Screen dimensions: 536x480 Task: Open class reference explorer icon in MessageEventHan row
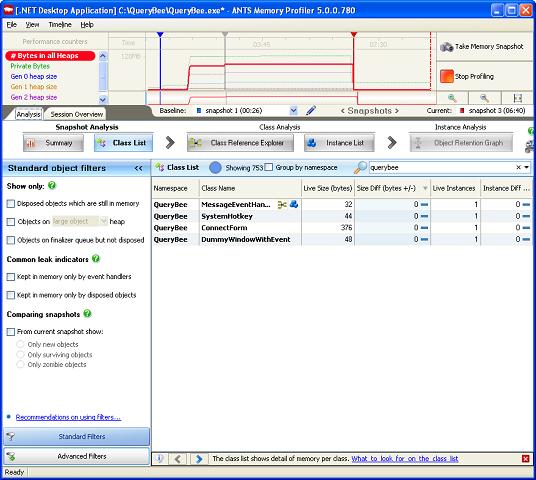pos(282,204)
